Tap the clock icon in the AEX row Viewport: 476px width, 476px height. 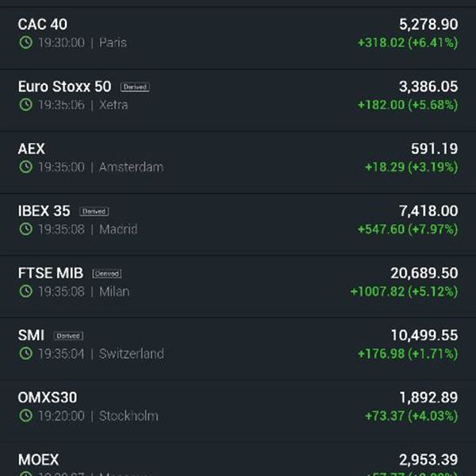tap(26, 167)
